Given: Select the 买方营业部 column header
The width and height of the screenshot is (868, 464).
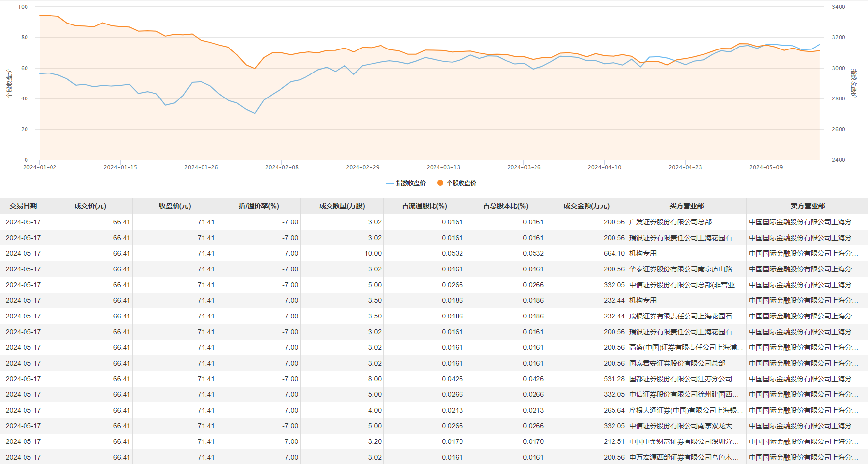Looking at the screenshot, I should tap(687, 206).
